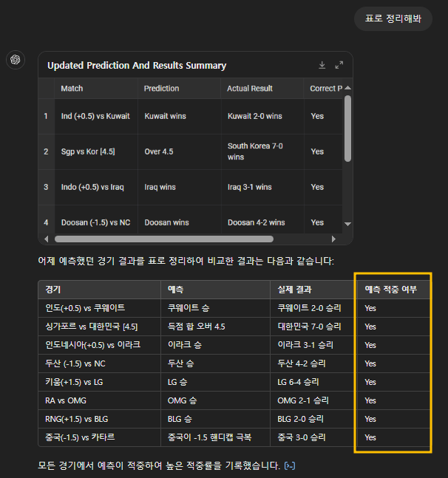Click the vertical scrollbar thumb in table
Viewport: 448px width, 478px height.
pyautogui.click(x=347, y=129)
